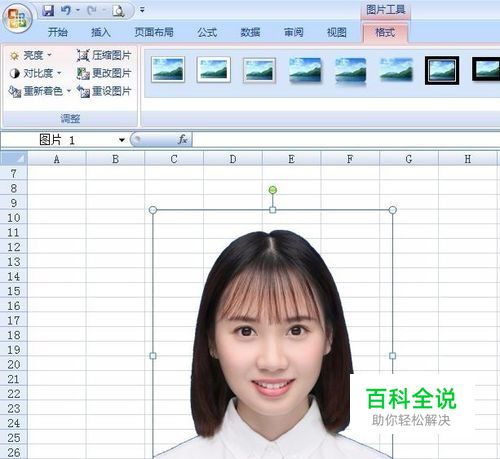Screen dimensions: 500x459
Task: Click the green rotation handle of picture
Action: tap(273, 190)
